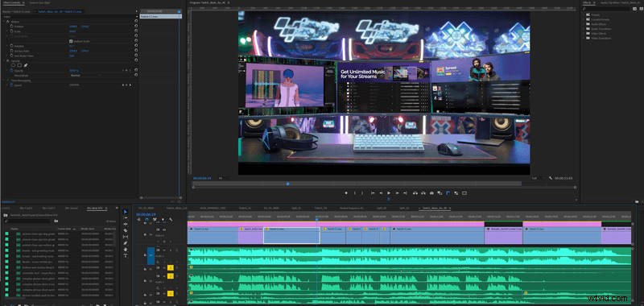Open the Bin Sound tab
This screenshot has width=644, height=306.
click(x=71, y=208)
